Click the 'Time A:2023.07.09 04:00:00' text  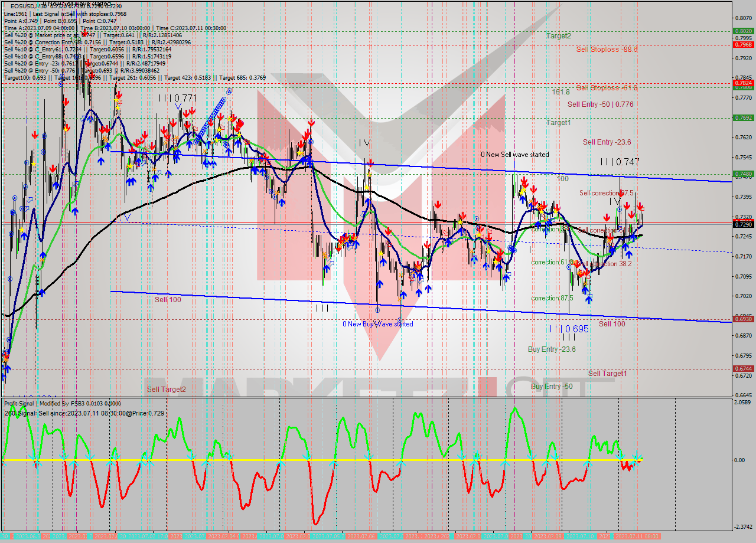pos(39,28)
